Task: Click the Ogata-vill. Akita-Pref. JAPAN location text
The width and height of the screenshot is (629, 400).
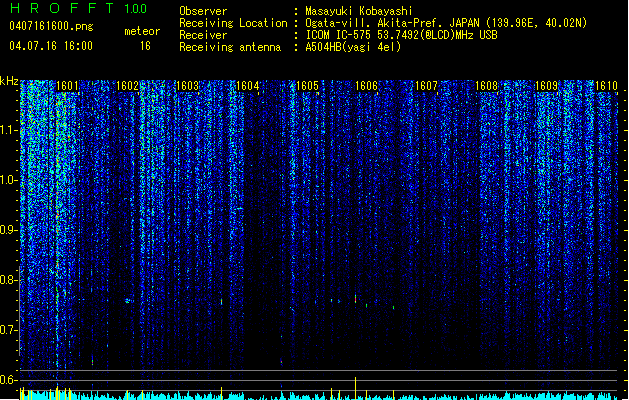Action: [446, 23]
